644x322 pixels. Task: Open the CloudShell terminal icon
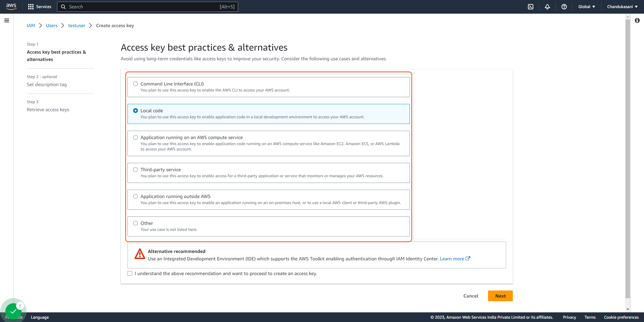531,7
